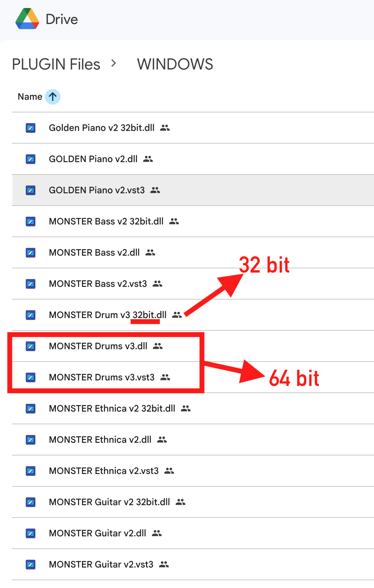Viewport: 374px width, 588px height.
Task: Click shared icon beside MONSTER Bass v2 32bit.dll
Action: pyautogui.click(x=174, y=221)
